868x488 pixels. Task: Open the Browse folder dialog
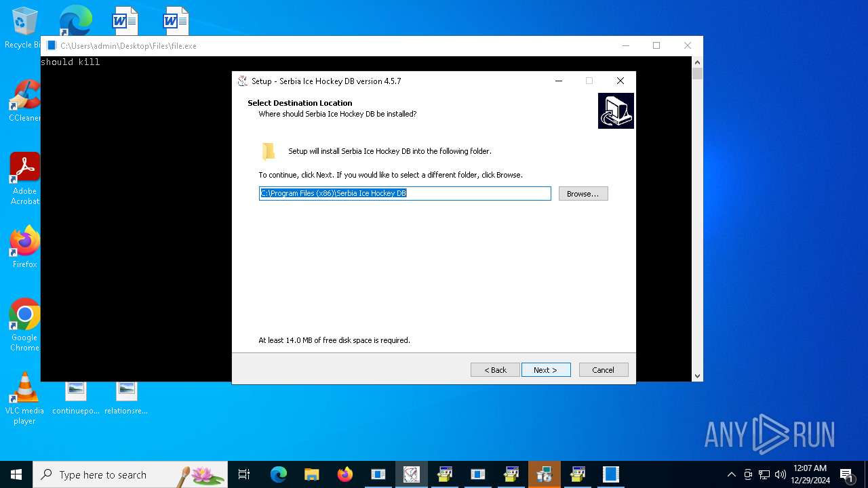click(x=583, y=194)
